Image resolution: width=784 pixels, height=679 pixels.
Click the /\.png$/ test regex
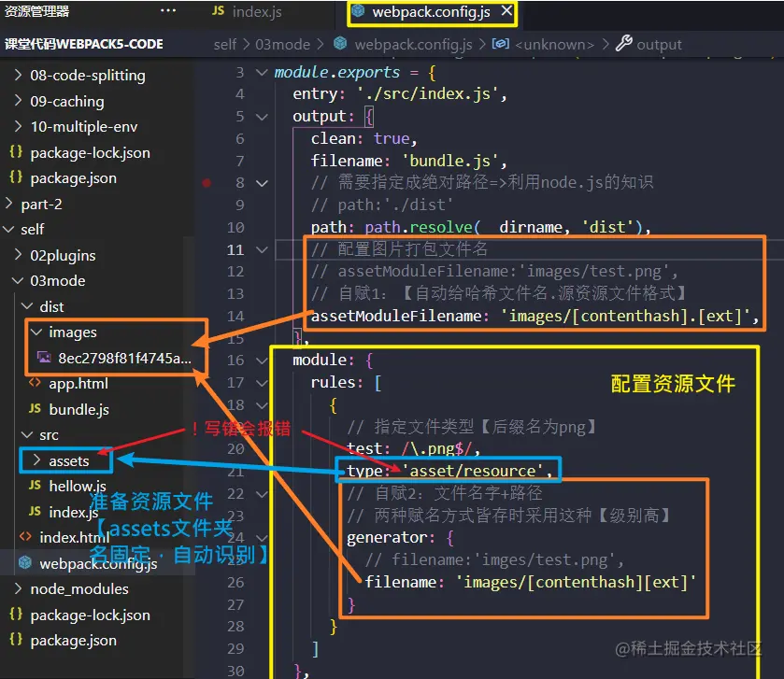point(436,448)
